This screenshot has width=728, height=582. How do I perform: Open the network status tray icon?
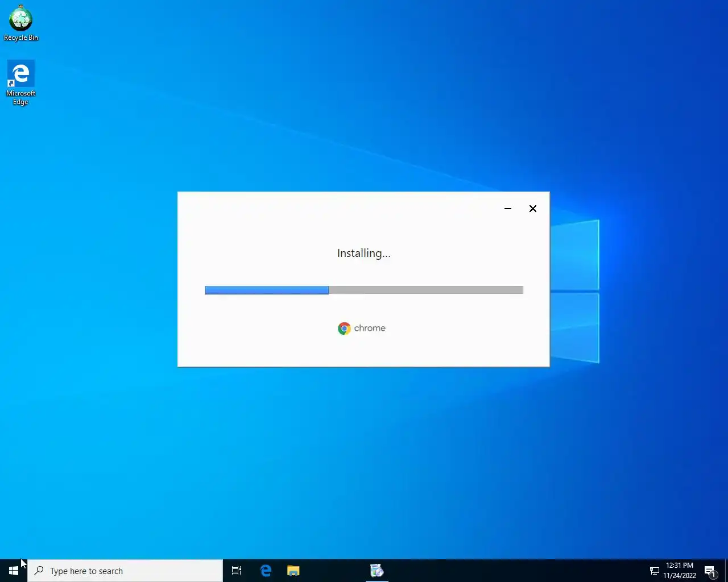click(x=655, y=571)
